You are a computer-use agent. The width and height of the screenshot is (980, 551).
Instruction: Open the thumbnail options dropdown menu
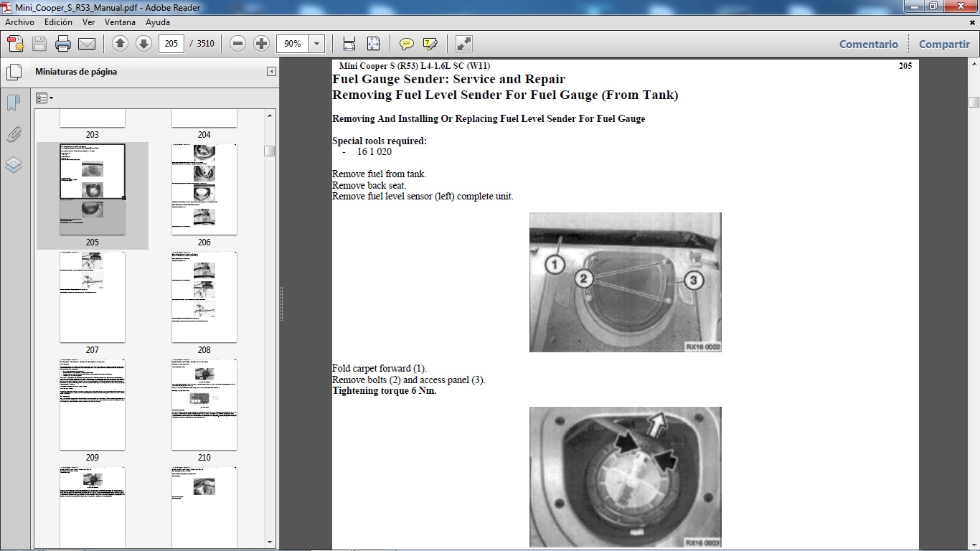point(44,98)
